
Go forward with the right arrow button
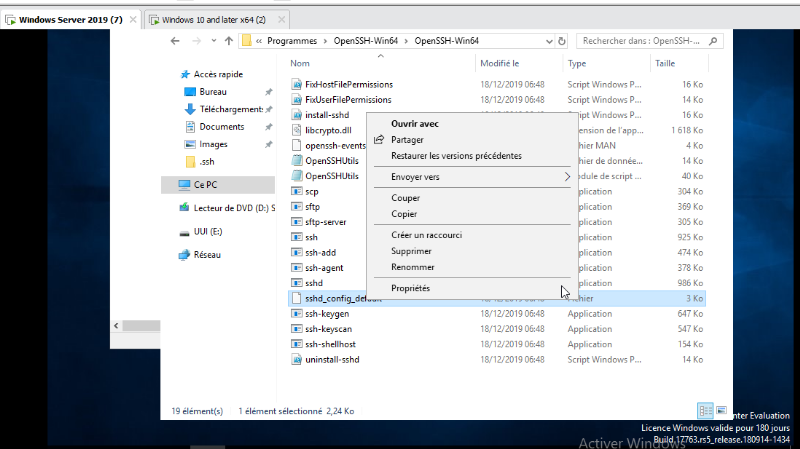196,41
